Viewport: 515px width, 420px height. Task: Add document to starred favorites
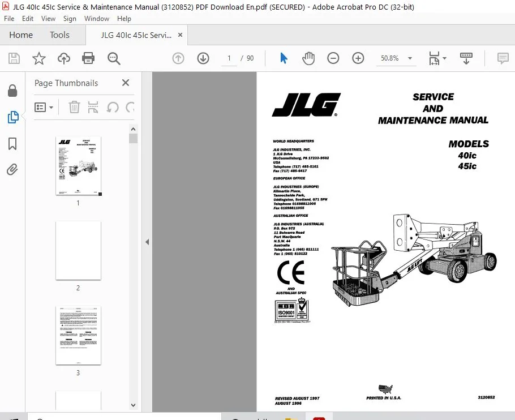(38, 58)
